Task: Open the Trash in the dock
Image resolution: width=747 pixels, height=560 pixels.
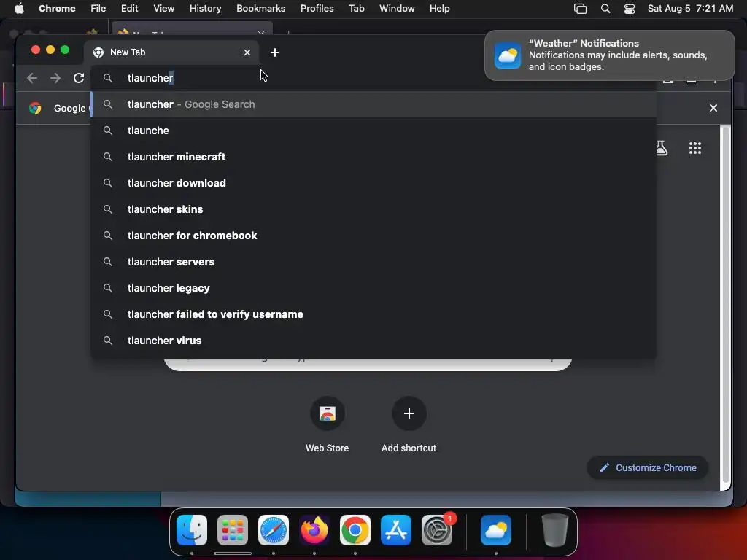Action: [555, 530]
